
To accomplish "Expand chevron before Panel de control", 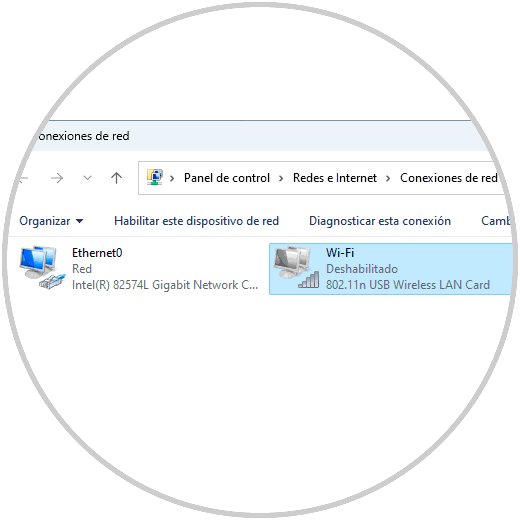I will point(172,178).
